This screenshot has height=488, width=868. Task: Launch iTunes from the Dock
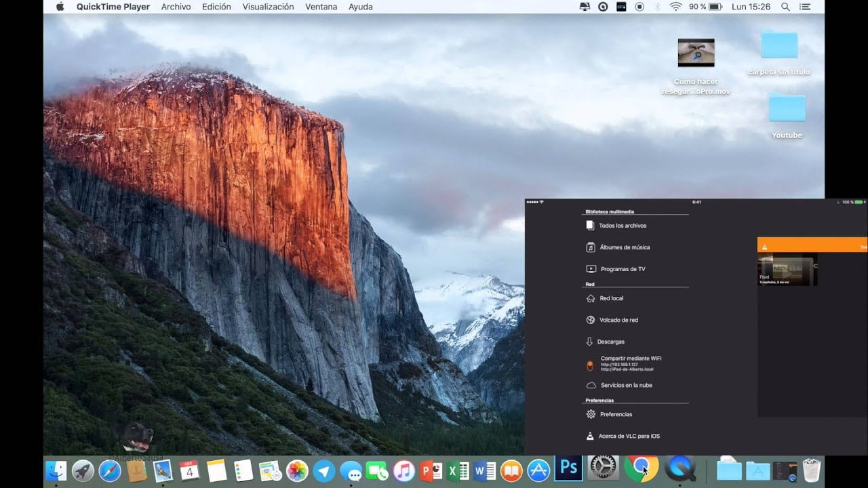[x=404, y=470]
